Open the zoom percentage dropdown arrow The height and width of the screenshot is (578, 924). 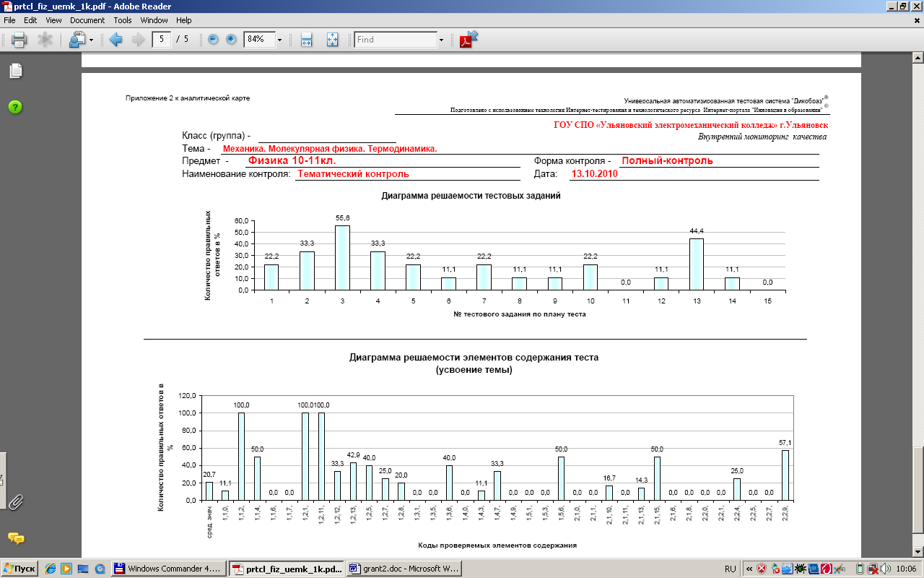(x=279, y=40)
